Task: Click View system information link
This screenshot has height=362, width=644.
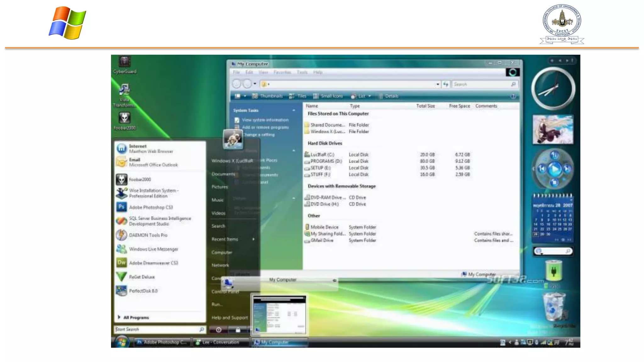Action: (265, 120)
